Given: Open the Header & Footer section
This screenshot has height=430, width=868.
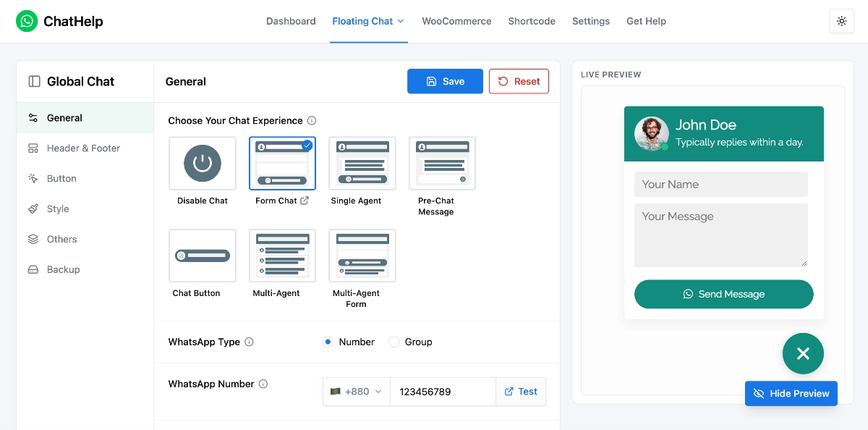Looking at the screenshot, I should click(x=85, y=148).
